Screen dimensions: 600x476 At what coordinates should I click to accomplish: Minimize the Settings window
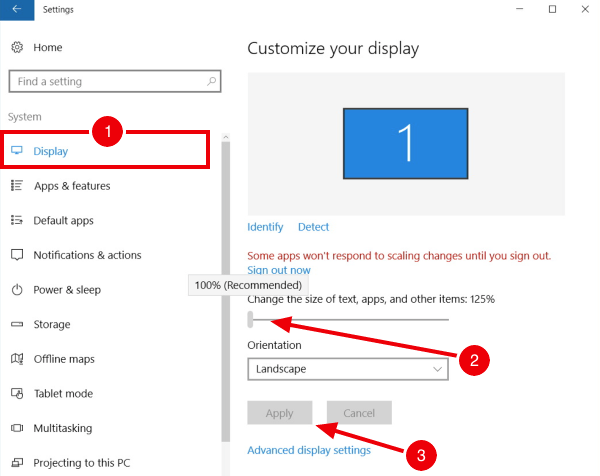tap(519, 9)
